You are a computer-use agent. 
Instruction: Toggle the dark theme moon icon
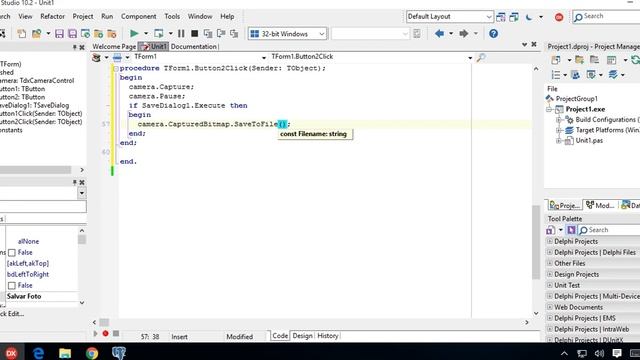(x=529, y=17)
